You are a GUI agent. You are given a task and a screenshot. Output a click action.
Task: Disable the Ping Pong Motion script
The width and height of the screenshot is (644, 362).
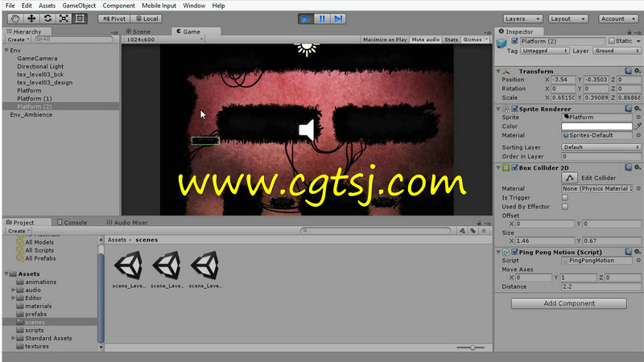[514, 252]
